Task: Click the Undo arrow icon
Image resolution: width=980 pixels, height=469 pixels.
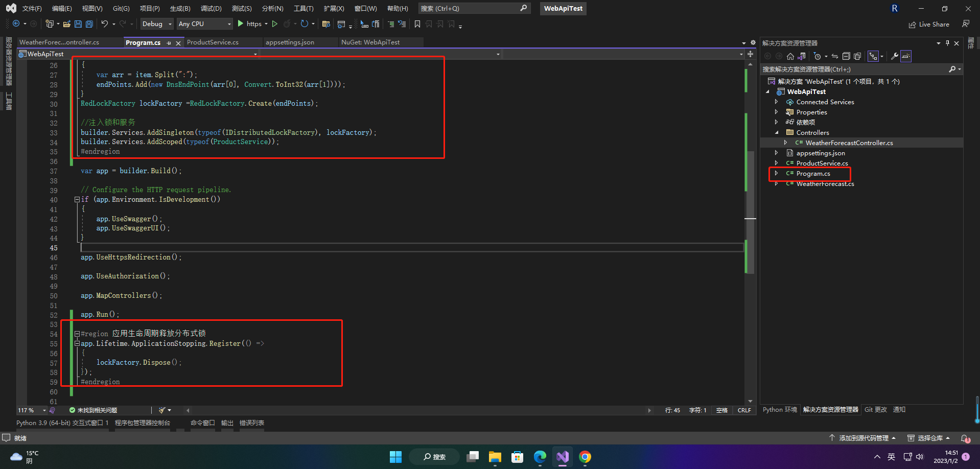Action: click(105, 24)
